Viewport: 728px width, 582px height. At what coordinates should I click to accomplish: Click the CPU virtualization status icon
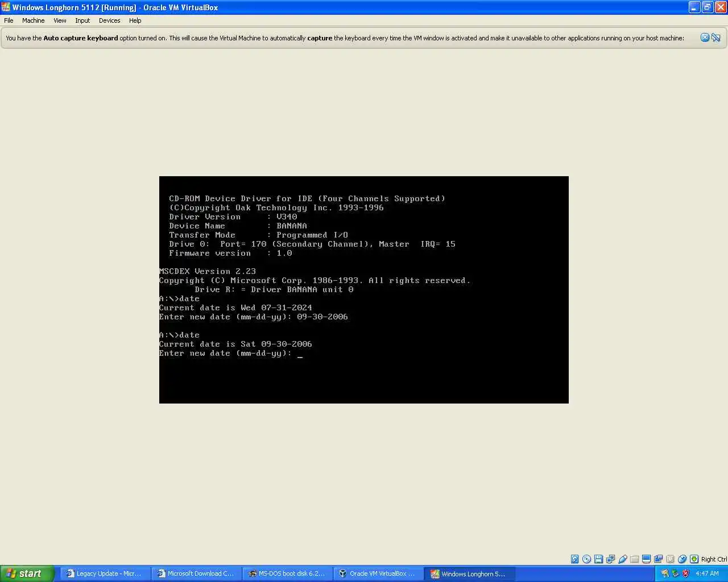click(670, 559)
